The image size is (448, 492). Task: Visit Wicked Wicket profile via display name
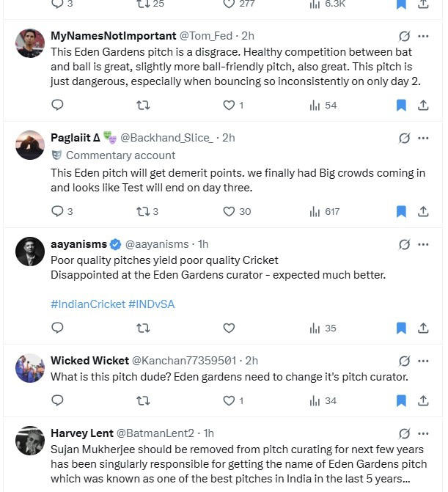(89, 361)
